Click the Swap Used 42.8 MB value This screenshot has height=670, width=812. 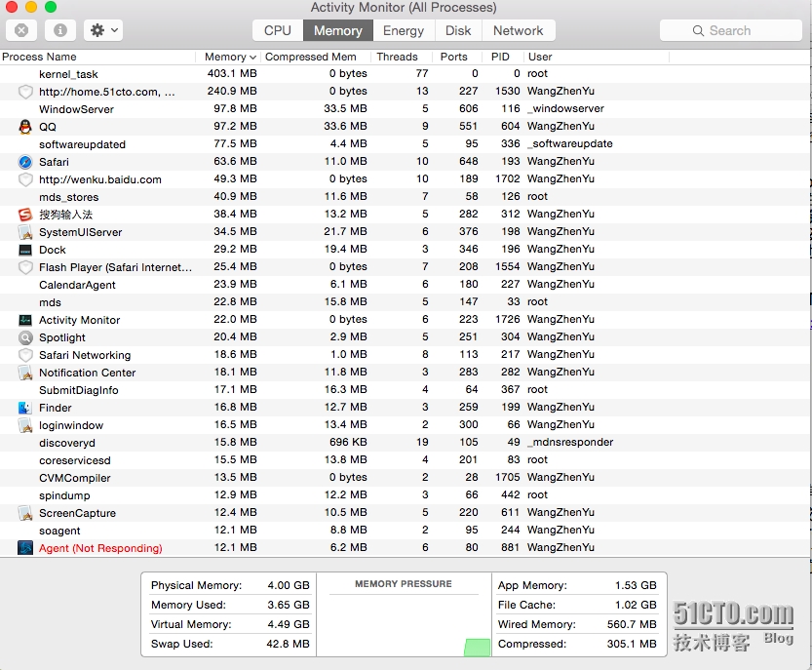(288, 644)
